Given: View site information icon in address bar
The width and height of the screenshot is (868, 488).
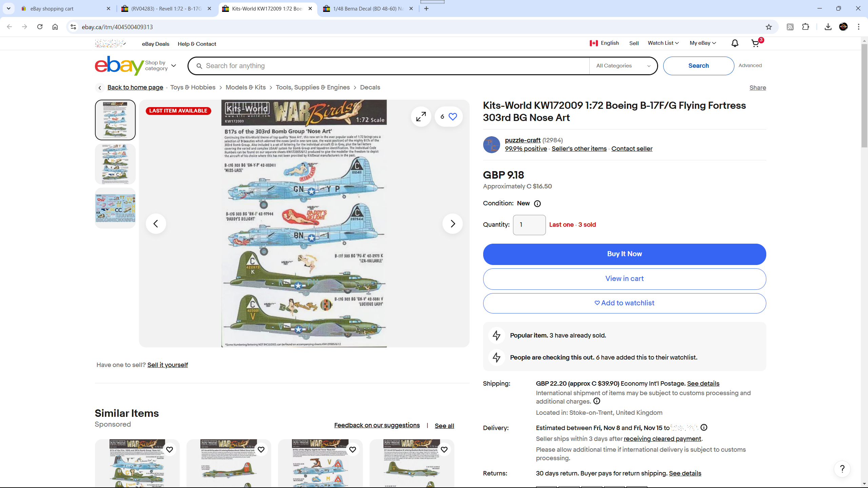Looking at the screenshot, I should coord(73,27).
